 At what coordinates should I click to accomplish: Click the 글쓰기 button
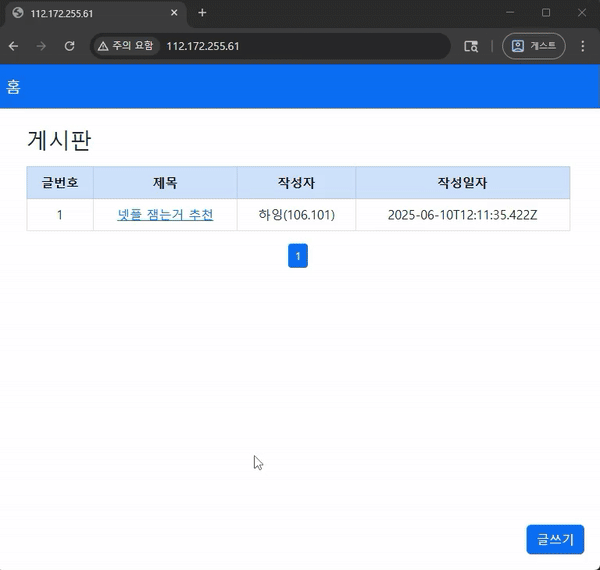pyautogui.click(x=555, y=539)
